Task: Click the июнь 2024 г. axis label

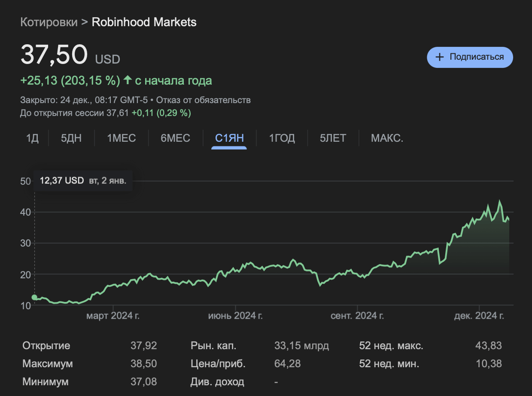Action: [x=235, y=317]
